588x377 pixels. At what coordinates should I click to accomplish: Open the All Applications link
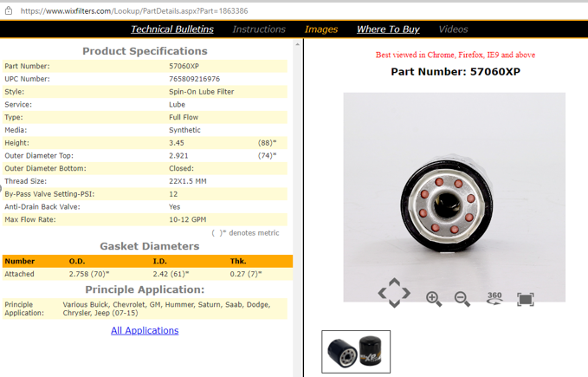point(145,330)
